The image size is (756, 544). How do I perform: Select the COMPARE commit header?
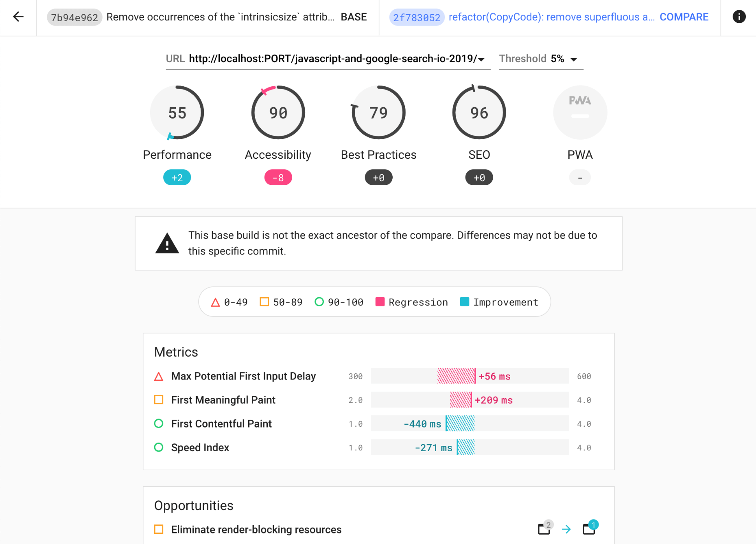click(684, 17)
